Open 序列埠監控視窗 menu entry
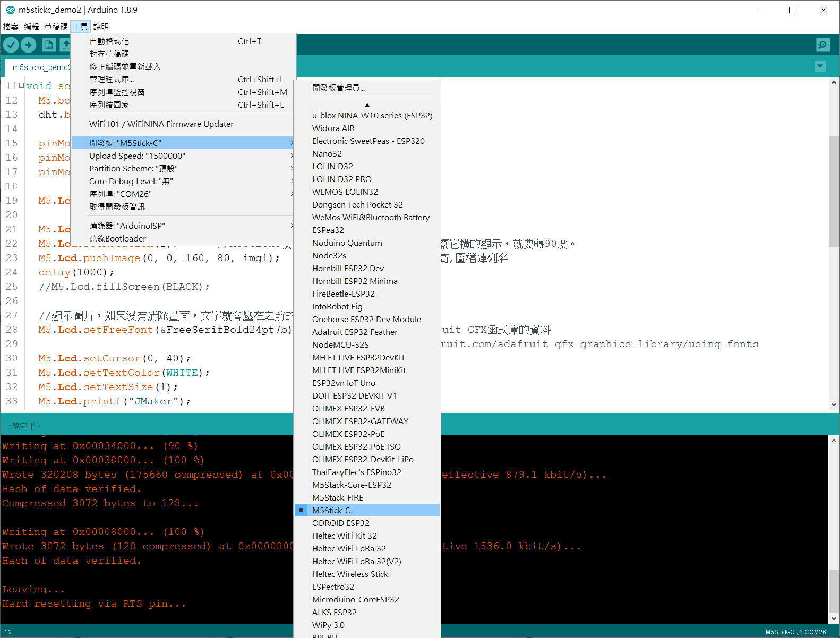 click(x=183, y=92)
